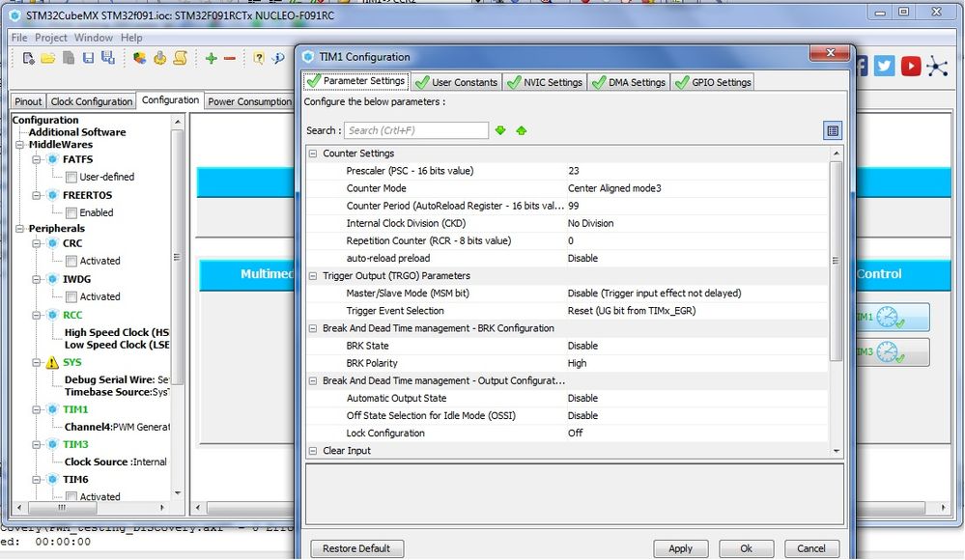This screenshot has height=560, width=965.
Task: Click the configuration tree horizontal scrollbar
Action: pos(62,508)
